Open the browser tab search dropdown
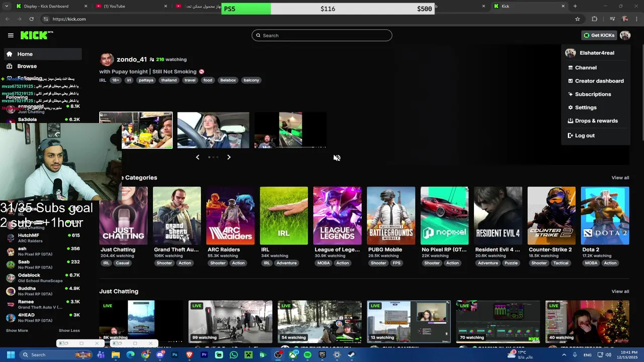Viewport: 644px width, 362px height. (x=7, y=6)
